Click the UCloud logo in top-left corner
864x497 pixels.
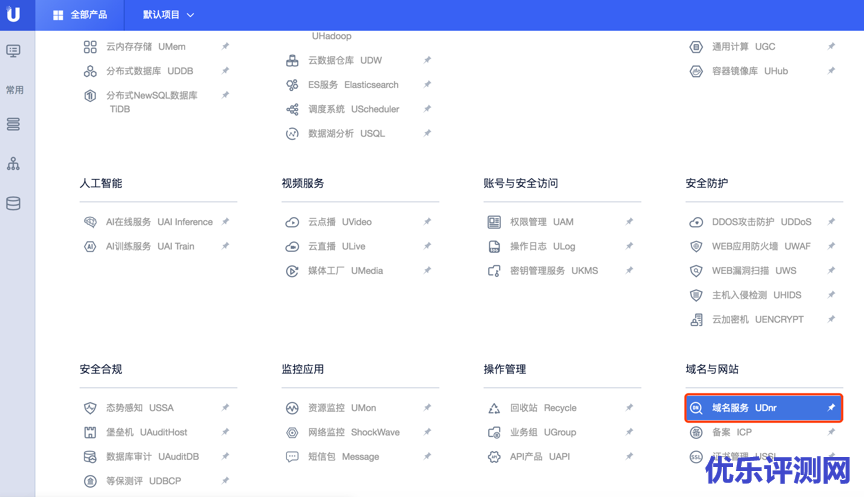point(13,14)
